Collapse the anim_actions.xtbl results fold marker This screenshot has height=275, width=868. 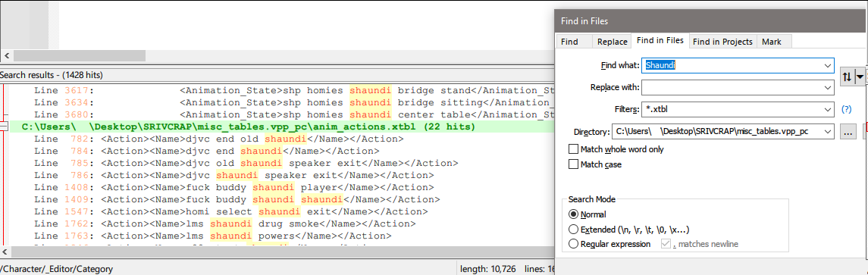pyautogui.click(x=4, y=127)
